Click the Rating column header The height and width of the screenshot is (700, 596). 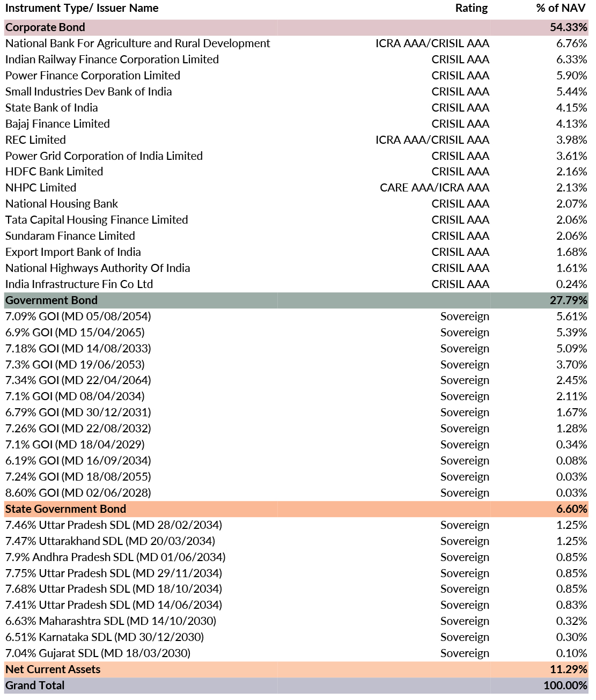click(x=472, y=8)
